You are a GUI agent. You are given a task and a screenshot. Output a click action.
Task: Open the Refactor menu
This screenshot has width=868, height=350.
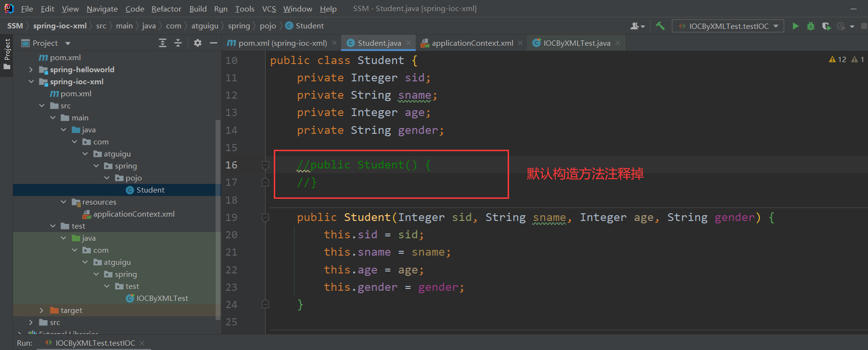pos(166,9)
